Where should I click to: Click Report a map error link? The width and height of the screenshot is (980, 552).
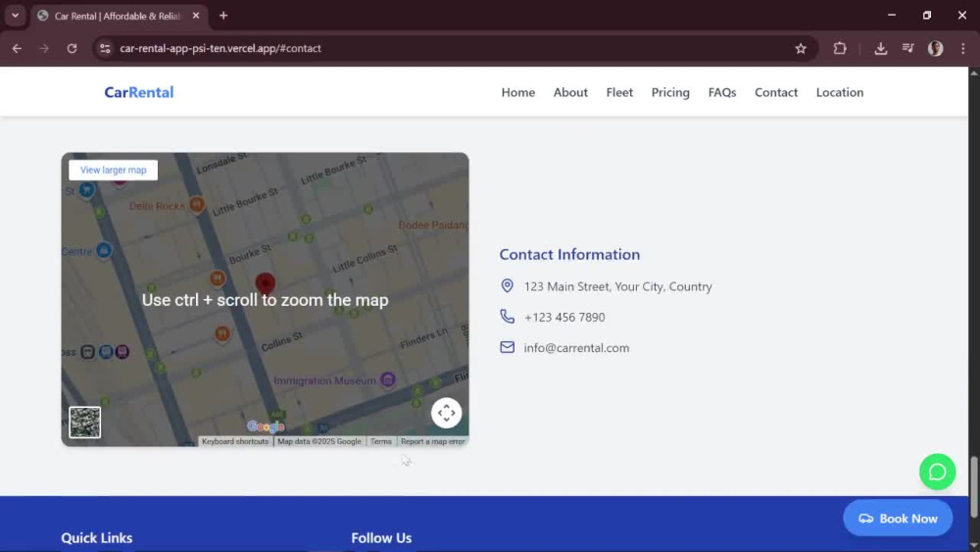pos(432,441)
